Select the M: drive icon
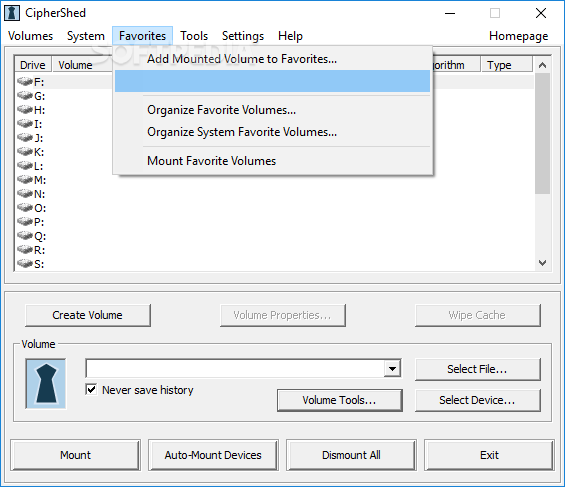This screenshot has height=487, width=565. [25, 180]
